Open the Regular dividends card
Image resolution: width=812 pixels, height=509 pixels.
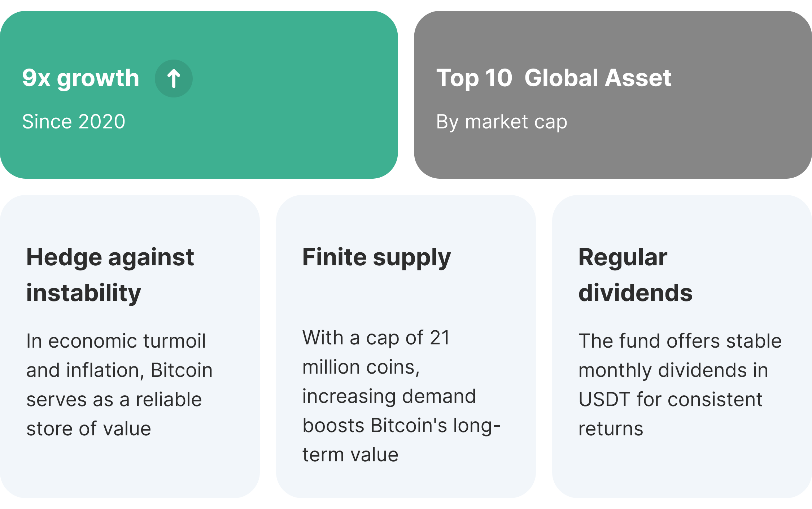coord(682,469)
